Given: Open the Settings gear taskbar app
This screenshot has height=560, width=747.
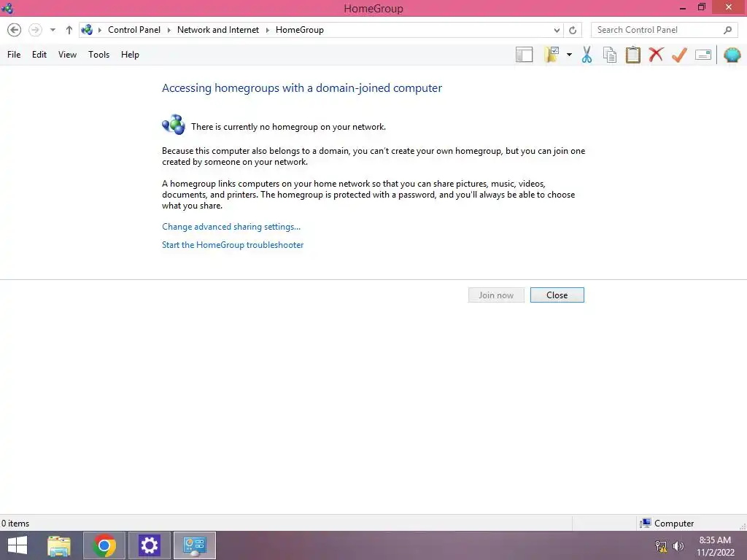Looking at the screenshot, I should pos(149,545).
